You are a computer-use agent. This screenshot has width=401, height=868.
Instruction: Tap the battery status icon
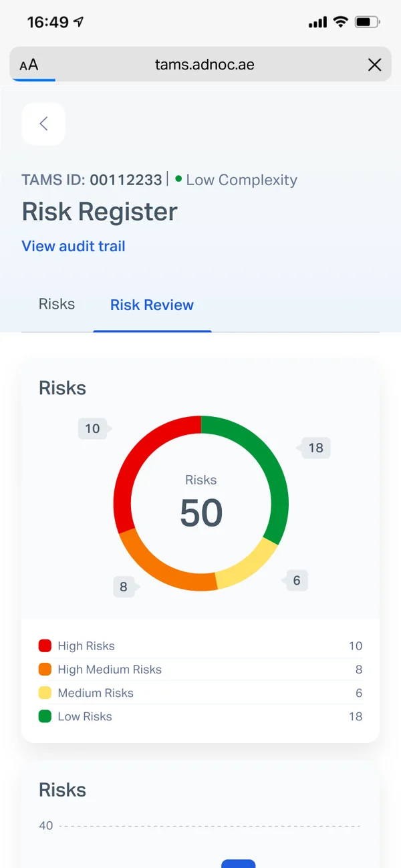point(367,22)
